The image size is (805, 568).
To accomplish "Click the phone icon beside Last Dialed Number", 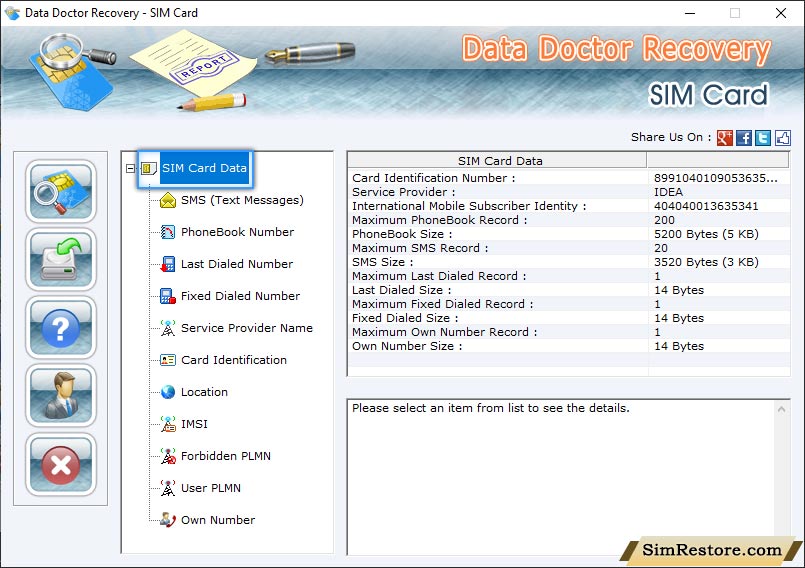I will 168,264.
